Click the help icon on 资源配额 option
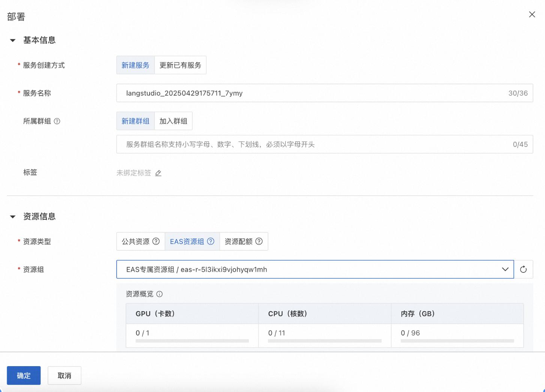The width and height of the screenshot is (545, 392). (x=259, y=241)
